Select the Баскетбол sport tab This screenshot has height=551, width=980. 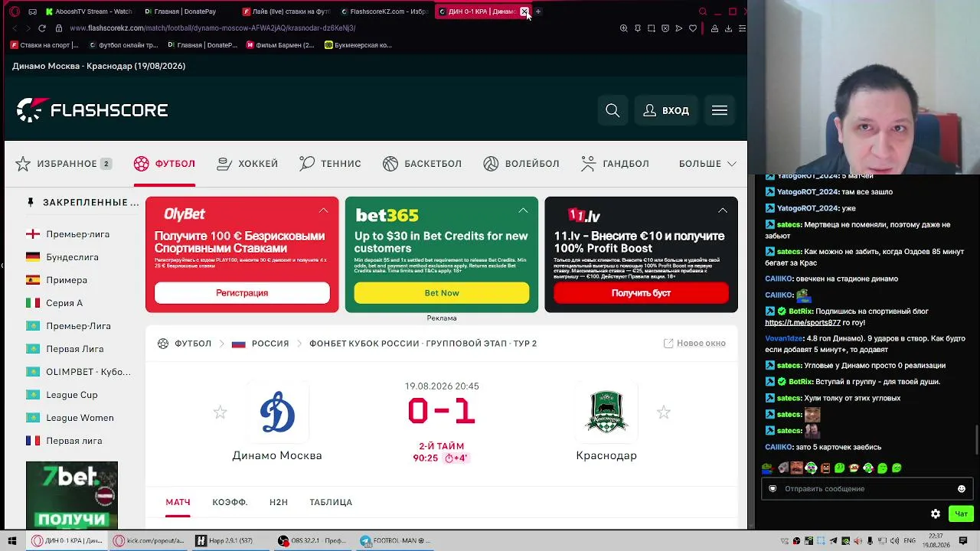click(422, 164)
